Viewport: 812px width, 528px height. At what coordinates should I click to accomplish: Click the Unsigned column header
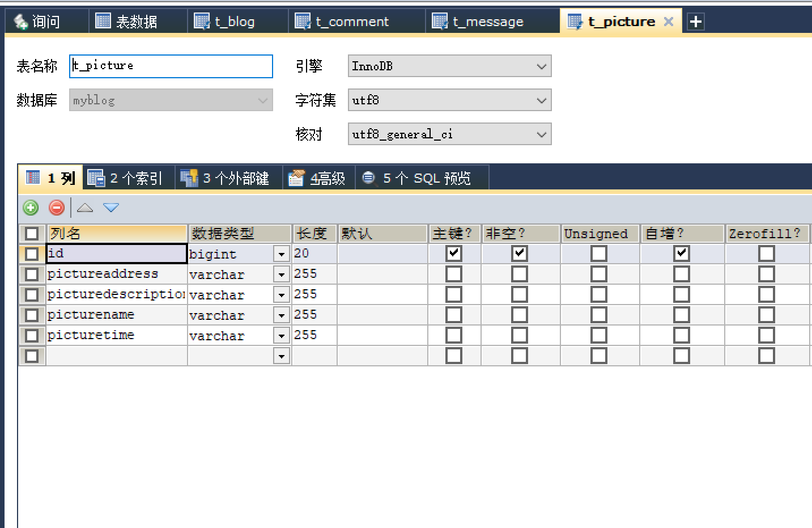[601, 234]
